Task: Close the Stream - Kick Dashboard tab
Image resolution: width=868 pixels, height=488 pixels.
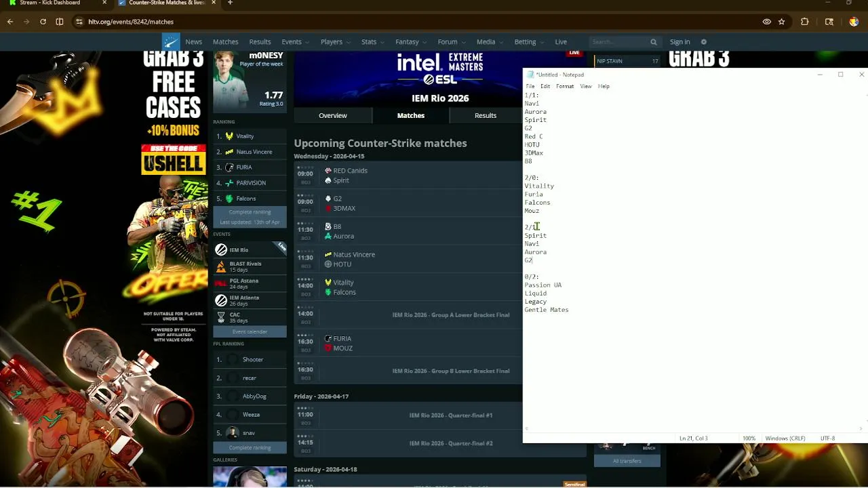Action: point(104,3)
